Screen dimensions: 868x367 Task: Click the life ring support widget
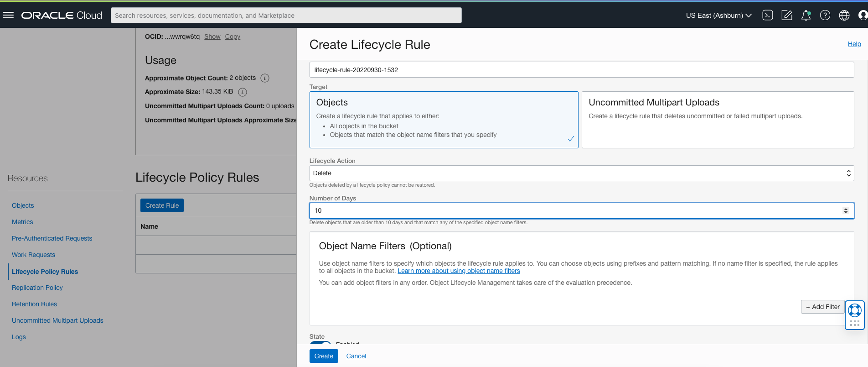click(x=855, y=310)
